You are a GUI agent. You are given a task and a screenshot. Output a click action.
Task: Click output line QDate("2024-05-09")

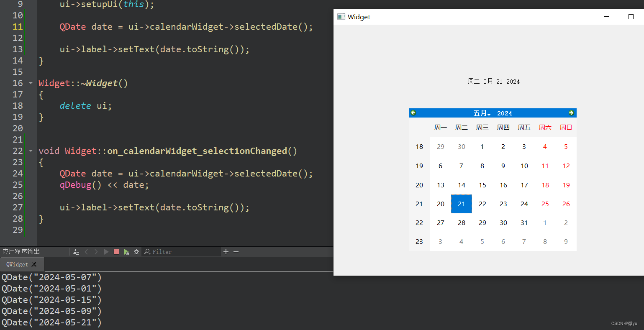coord(51,311)
